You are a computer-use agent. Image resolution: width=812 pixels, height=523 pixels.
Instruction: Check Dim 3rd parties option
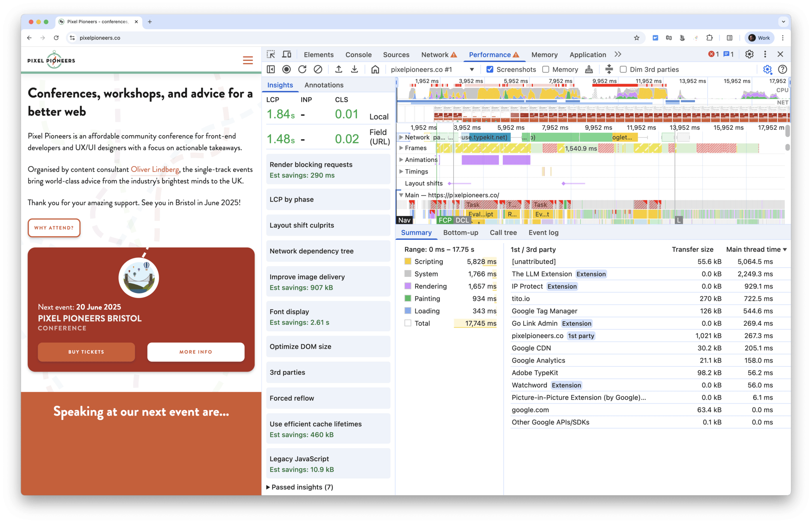[623, 69]
